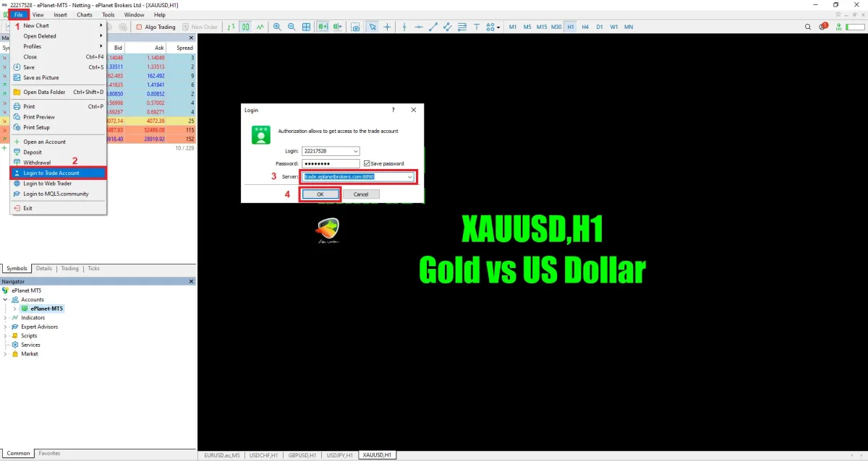Select the bar chart display icon
Image resolution: width=868 pixels, height=461 pixels.
(x=231, y=27)
